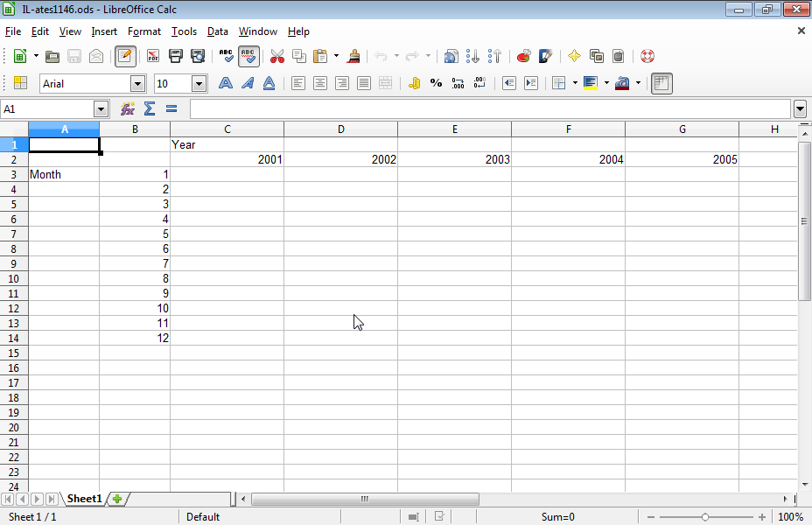Open the Function Wizard icon
The height and width of the screenshot is (525, 812).
click(x=128, y=108)
